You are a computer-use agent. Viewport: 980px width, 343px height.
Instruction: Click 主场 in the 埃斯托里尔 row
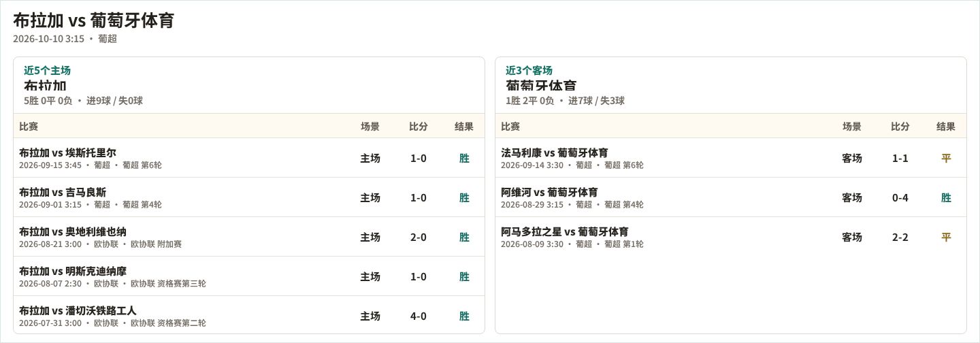click(x=370, y=158)
